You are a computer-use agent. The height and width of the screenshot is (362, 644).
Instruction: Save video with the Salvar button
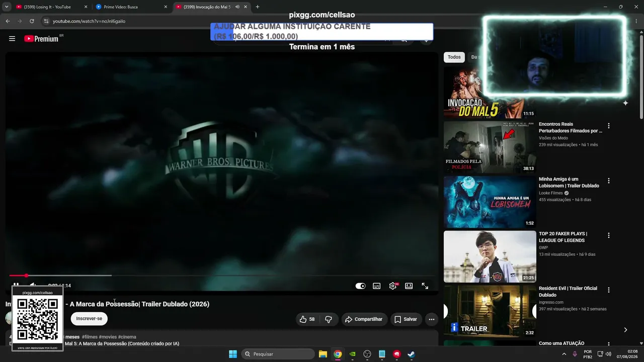pyautogui.click(x=406, y=319)
